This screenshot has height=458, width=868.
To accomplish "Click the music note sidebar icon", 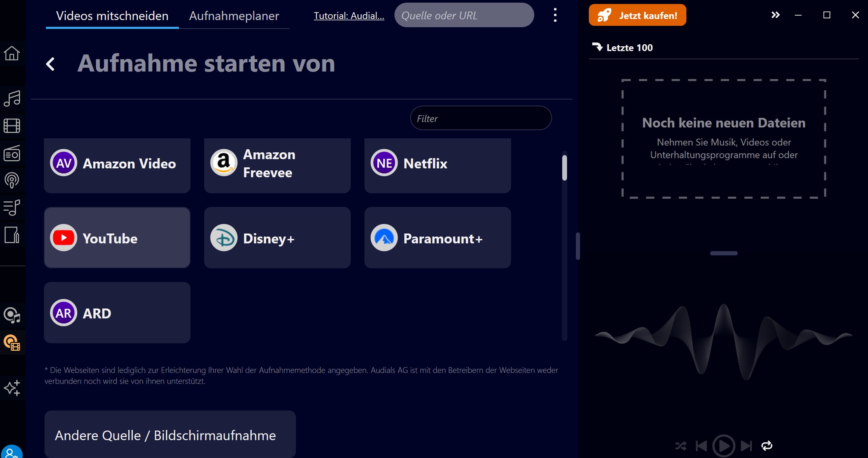I will 12,97.
